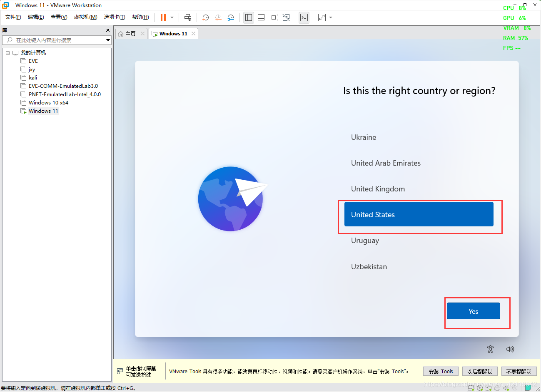
Task: Close the 主页 tab with its X
Action: [x=142, y=34]
